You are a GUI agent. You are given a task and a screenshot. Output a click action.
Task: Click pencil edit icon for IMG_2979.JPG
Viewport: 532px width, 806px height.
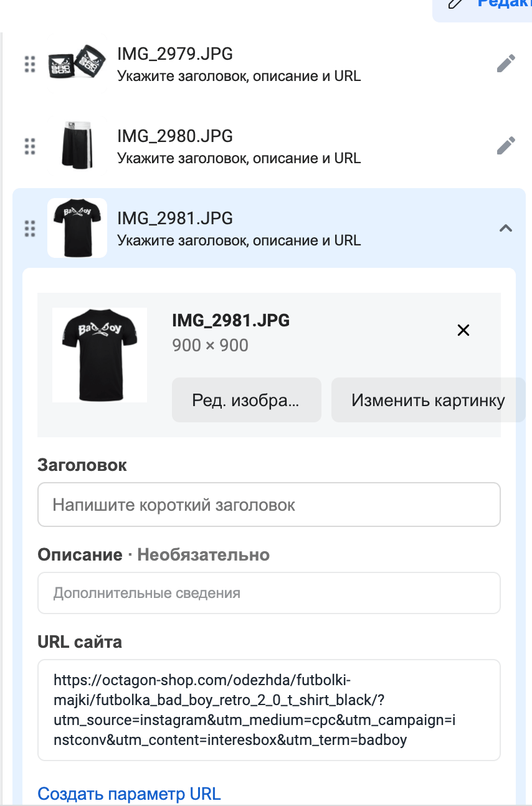tap(506, 64)
